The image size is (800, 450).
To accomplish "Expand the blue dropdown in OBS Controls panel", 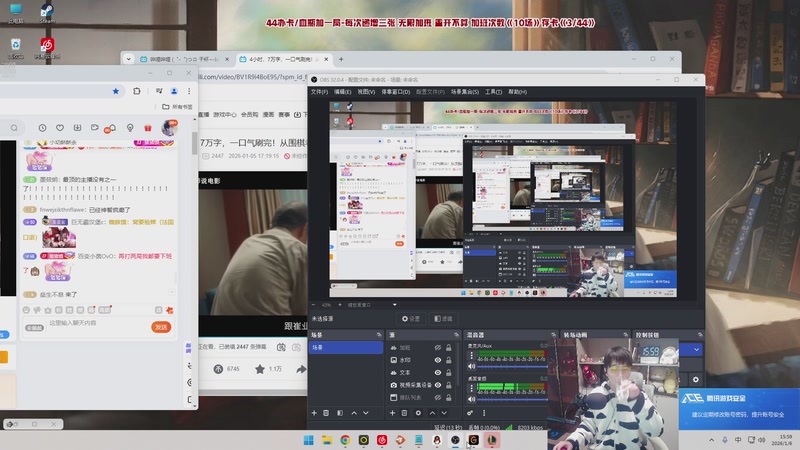I will point(696,349).
